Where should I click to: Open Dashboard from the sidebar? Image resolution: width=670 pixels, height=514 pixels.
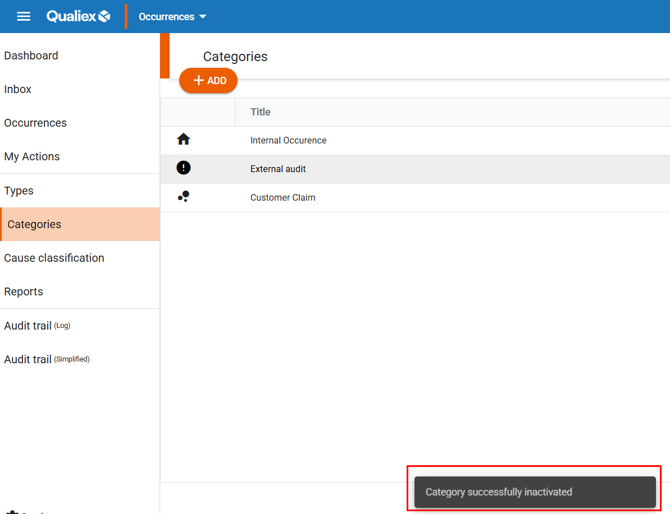tap(31, 56)
